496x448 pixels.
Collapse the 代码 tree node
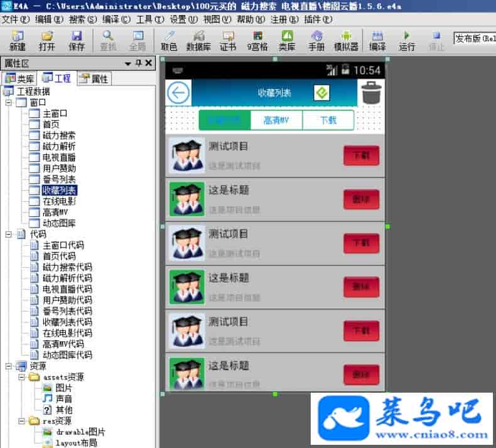click(9, 234)
